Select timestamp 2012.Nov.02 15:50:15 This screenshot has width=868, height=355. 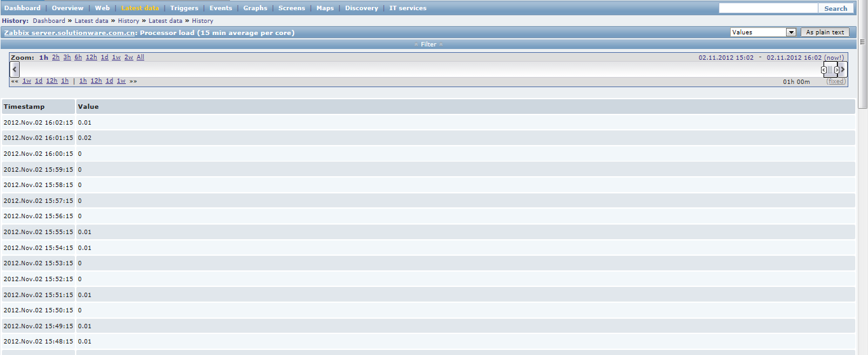point(38,310)
